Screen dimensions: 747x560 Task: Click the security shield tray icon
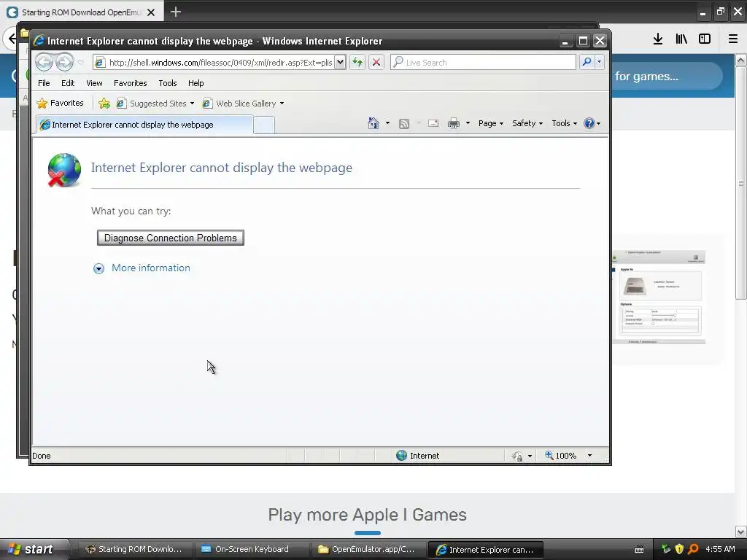click(679, 549)
